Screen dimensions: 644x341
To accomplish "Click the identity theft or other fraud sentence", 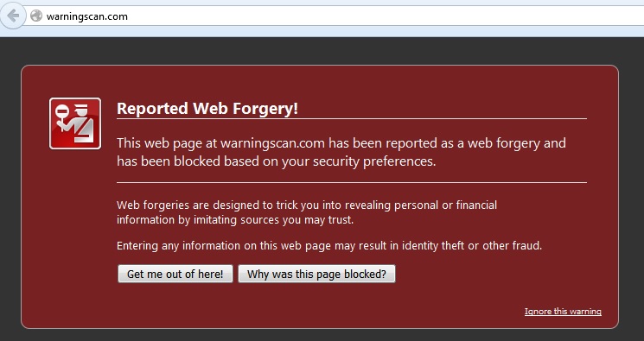I will coord(329,246).
